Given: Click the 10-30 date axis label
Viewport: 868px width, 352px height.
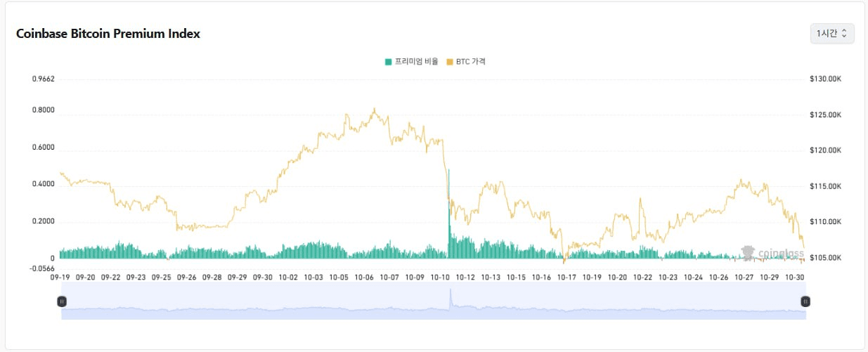Looking at the screenshot, I should coord(794,278).
